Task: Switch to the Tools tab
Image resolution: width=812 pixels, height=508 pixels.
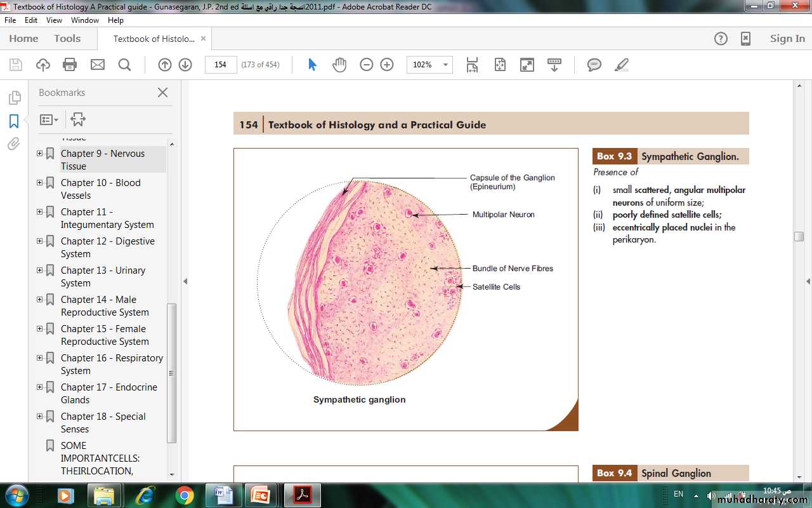Action: (x=67, y=39)
